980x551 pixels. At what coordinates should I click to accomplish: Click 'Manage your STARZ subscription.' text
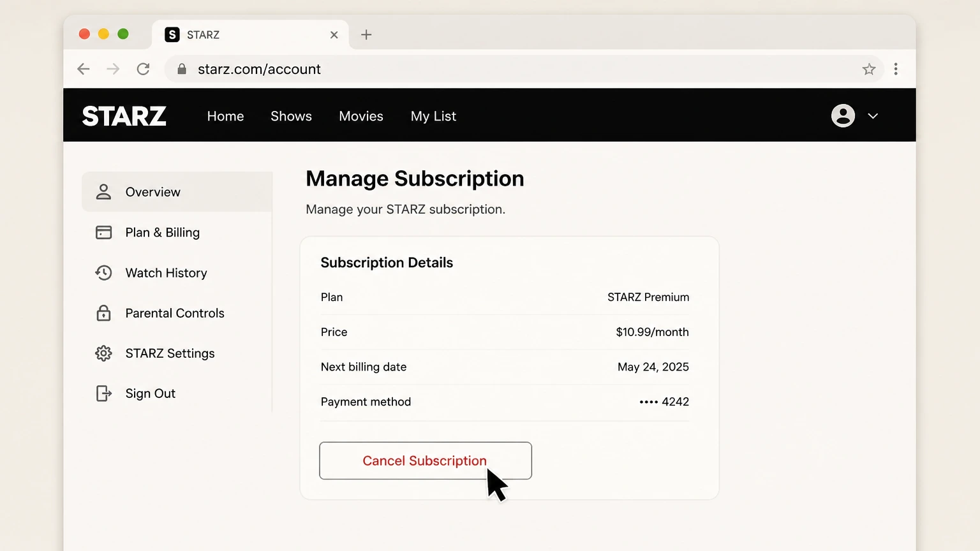click(x=405, y=209)
